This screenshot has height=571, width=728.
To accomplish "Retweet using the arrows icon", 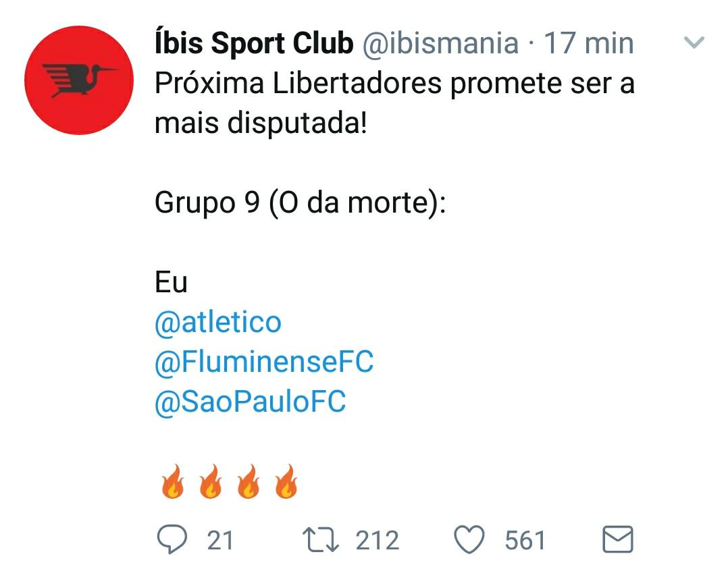I will click(321, 540).
